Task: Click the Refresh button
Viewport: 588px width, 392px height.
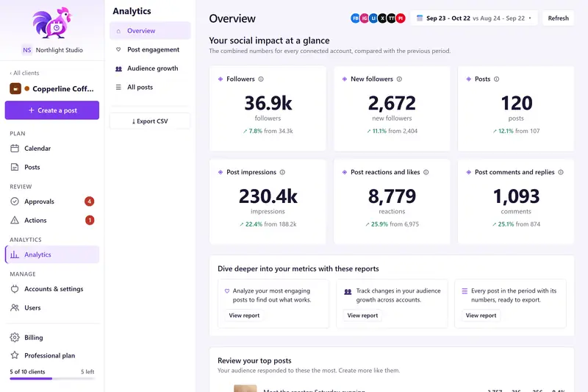Action: [558, 18]
